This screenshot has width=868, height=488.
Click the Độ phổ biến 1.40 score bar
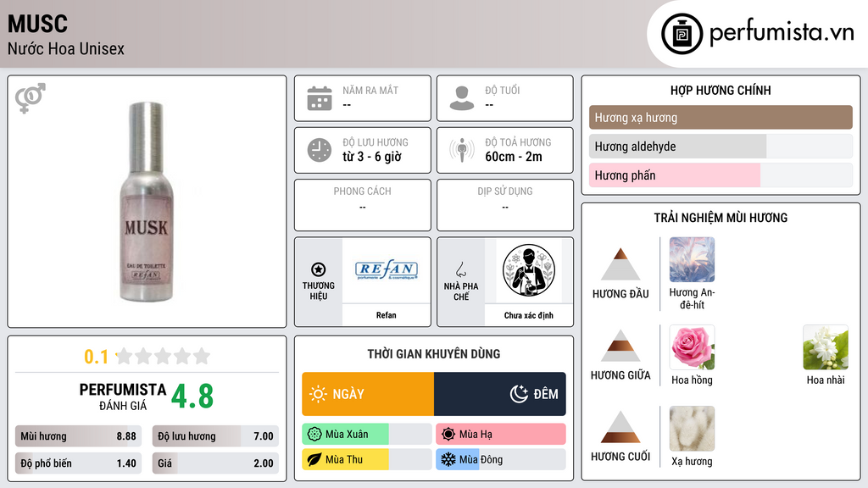pyautogui.click(x=78, y=463)
